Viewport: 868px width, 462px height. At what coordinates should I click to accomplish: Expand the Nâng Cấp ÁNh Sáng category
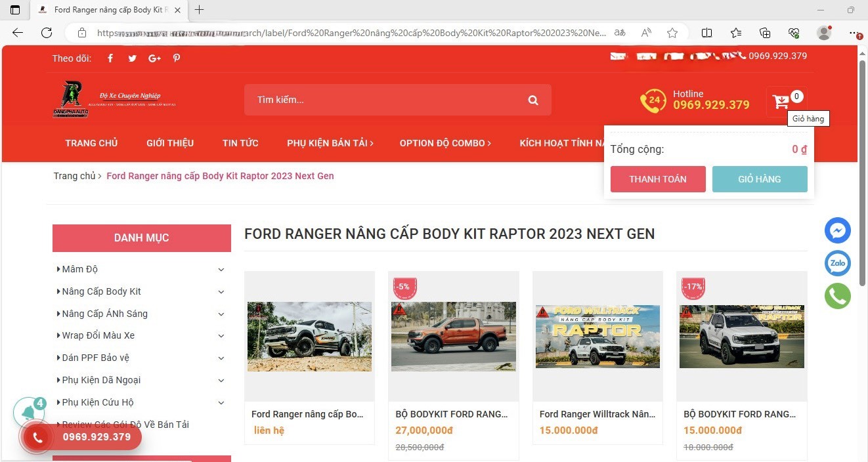[221, 314]
